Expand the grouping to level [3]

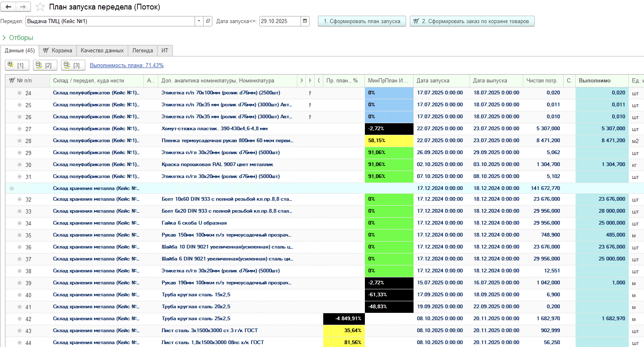[x=73, y=65]
